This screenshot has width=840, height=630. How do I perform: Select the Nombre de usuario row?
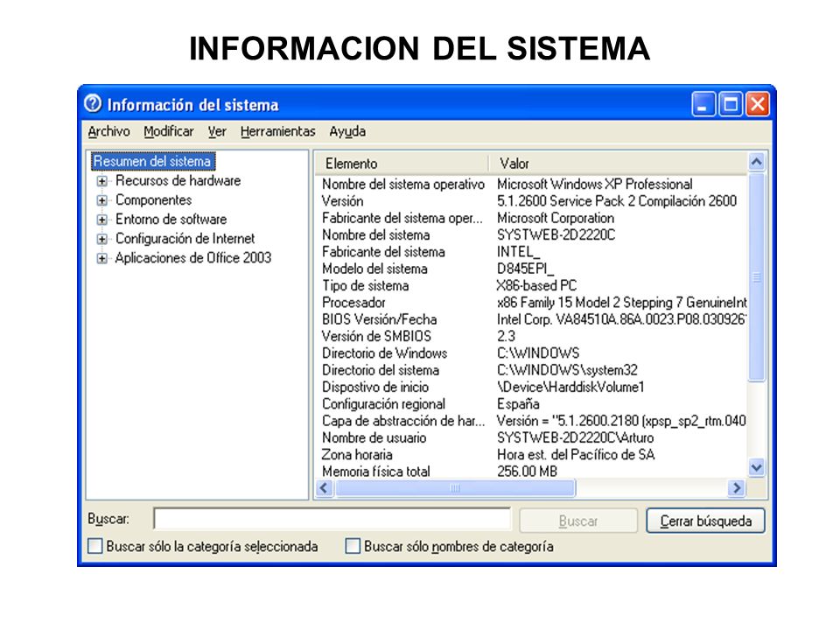[531, 437]
